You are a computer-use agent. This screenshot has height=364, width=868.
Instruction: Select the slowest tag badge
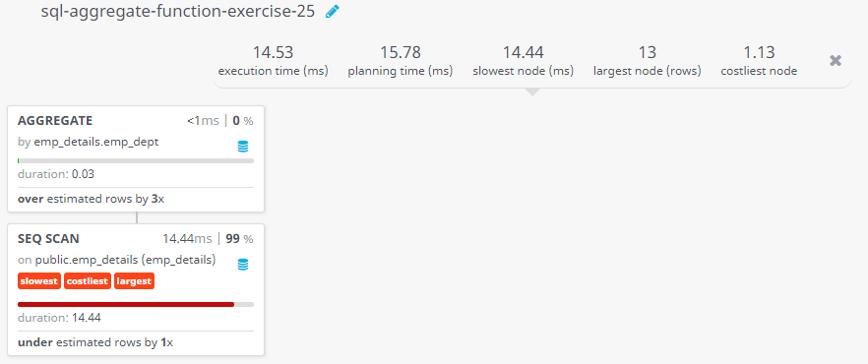[39, 281]
